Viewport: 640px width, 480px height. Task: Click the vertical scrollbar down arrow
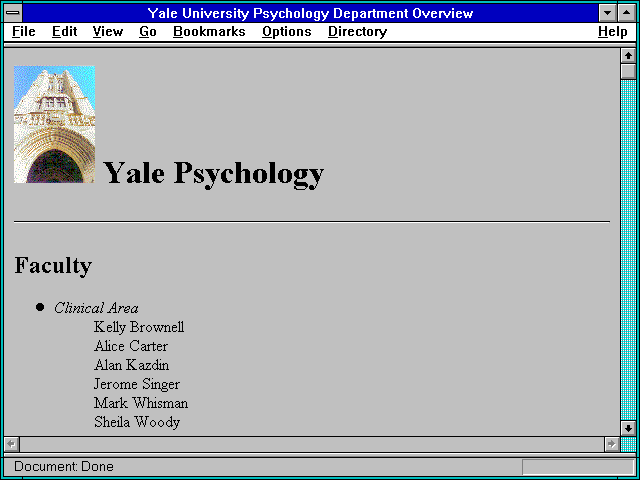628,428
